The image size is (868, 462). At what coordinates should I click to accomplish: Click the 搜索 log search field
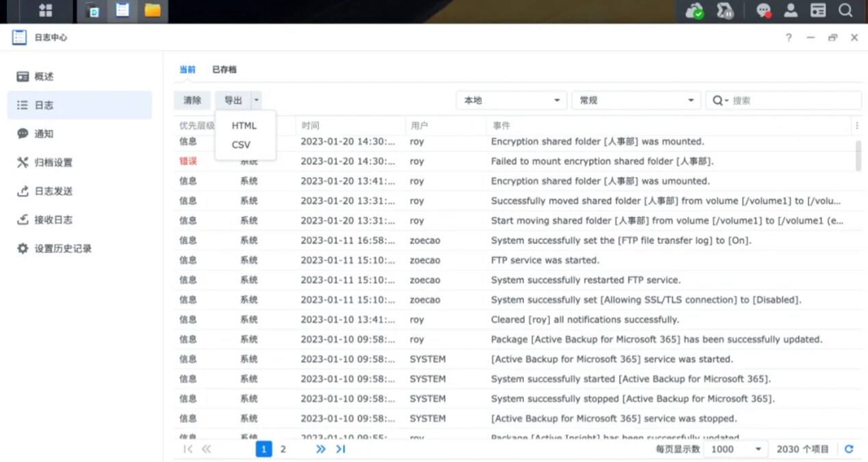pos(793,100)
